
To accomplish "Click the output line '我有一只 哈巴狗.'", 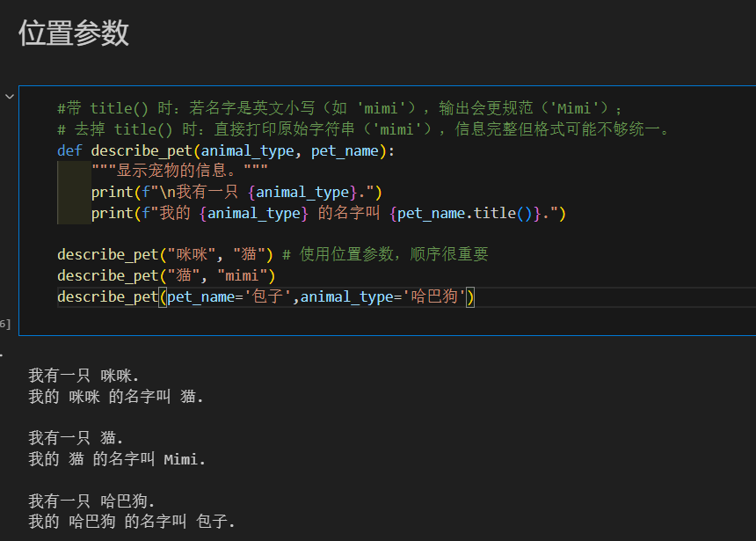I will click(x=91, y=501).
